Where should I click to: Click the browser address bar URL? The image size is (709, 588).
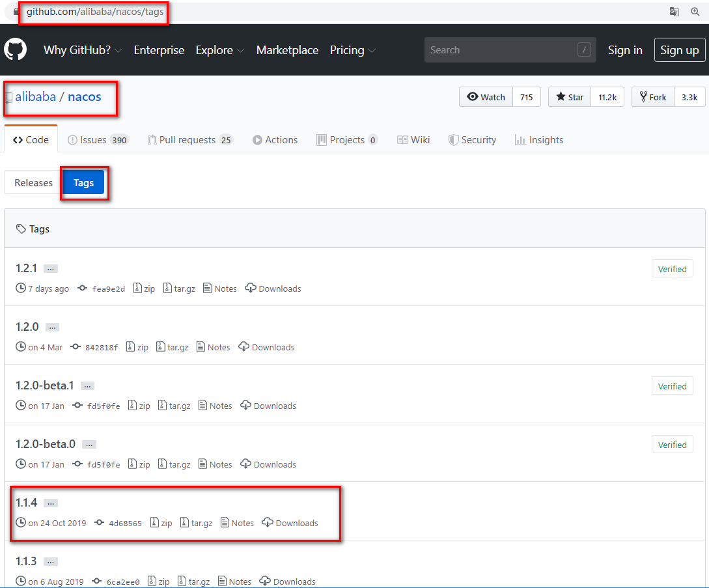click(95, 12)
